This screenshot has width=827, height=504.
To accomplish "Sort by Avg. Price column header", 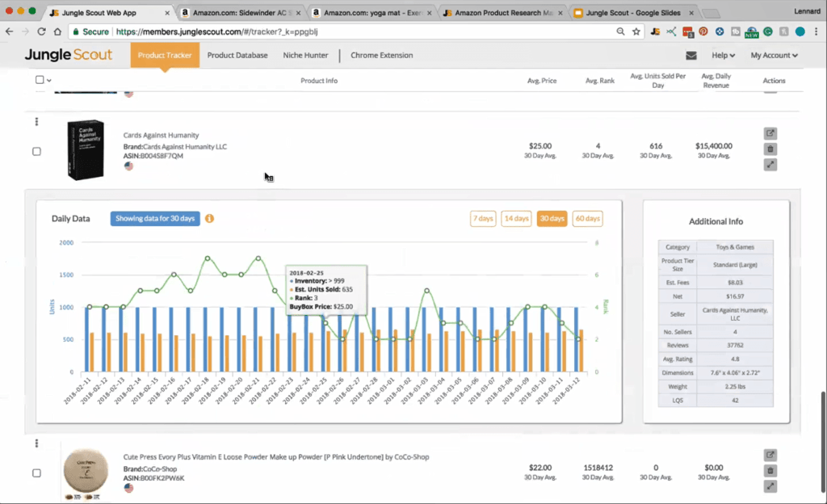I will [542, 81].
